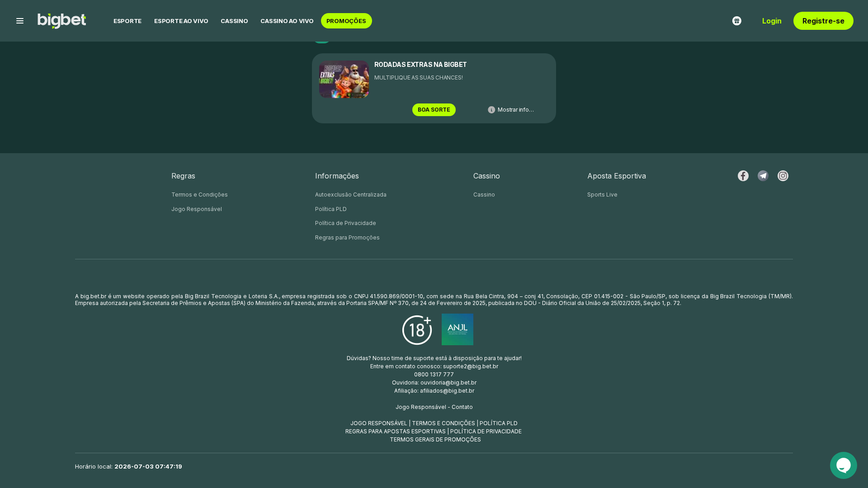Image resolution: width=868 pixels, height=488 pixels.
Task: Open the uppercase TERMOS E CONDIÇÕES bottom link
Action: (x=443, y=423)
